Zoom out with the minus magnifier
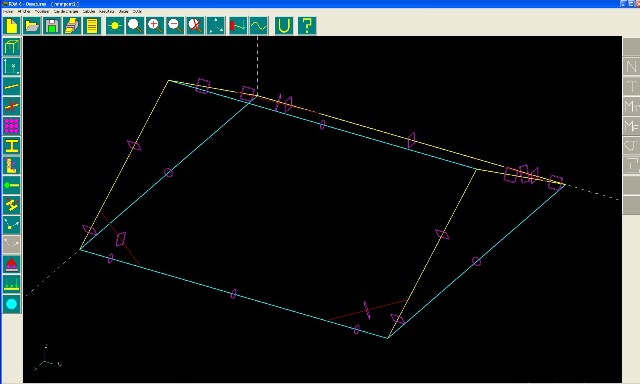Viewport: 640px width, 384px height. (x=175, y=26)
